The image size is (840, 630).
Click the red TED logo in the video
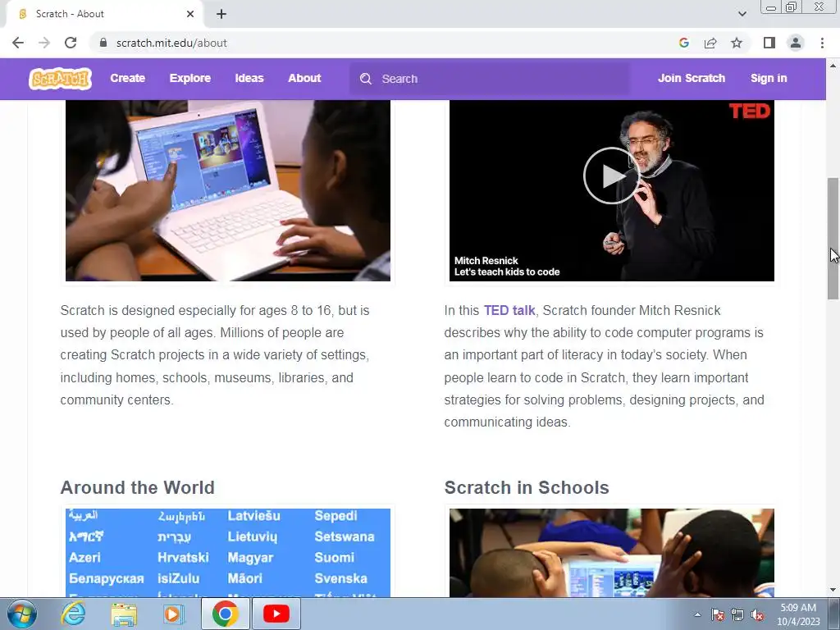(x=750, y=111)
